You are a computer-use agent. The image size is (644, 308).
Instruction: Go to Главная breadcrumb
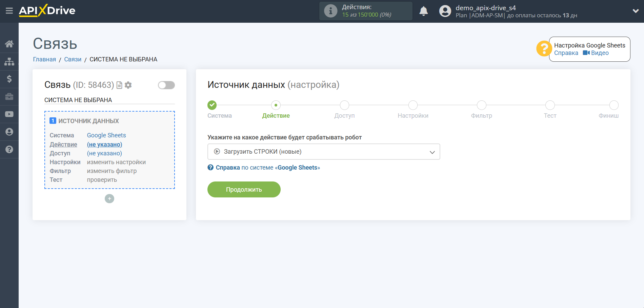point(44,59)
